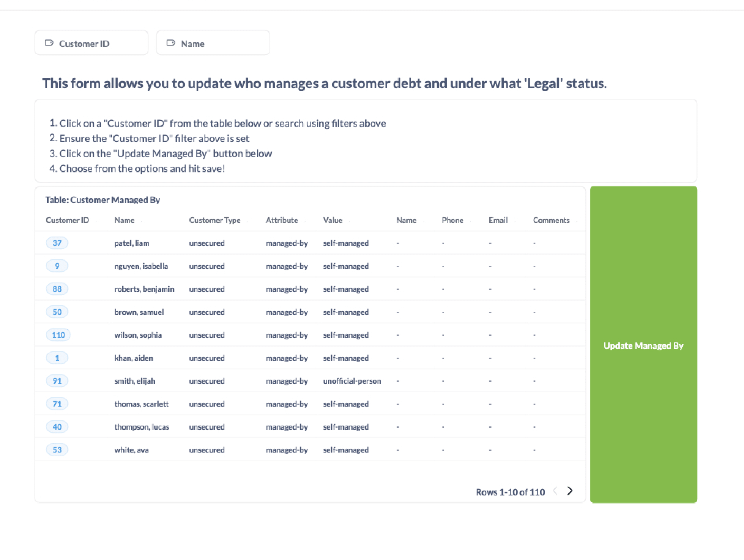Screen dimensions: 744x560
Task: Click the previous page arrow
Action: (555, 491)
